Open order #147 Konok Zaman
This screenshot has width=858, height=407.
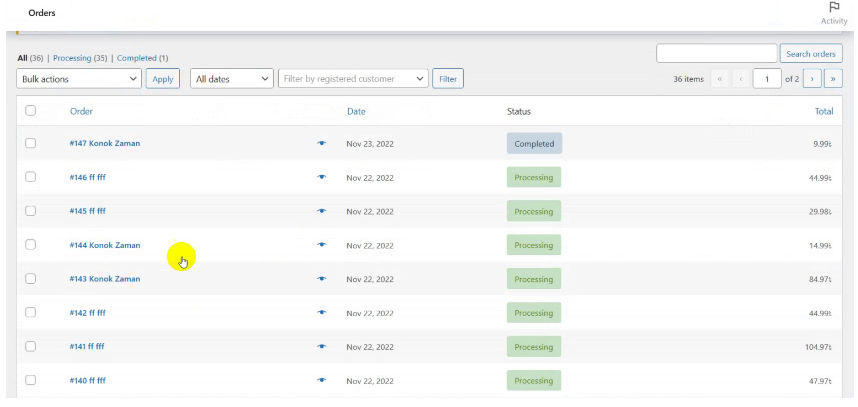(105, 143)
